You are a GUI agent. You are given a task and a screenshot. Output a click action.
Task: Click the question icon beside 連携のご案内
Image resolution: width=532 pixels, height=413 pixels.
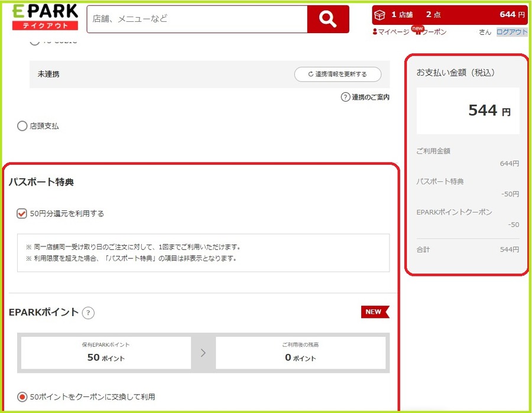click(345, 97)
